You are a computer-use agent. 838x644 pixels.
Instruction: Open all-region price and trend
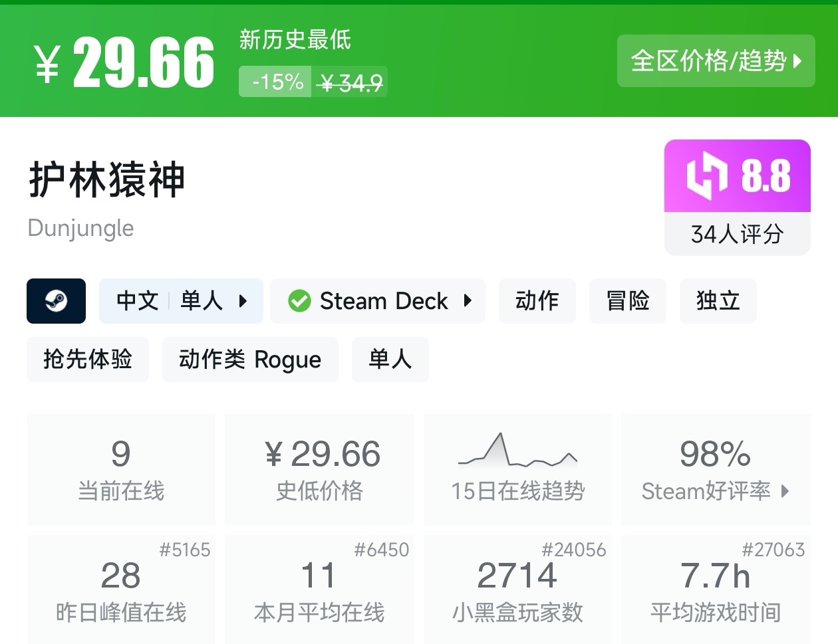click(x=716, y=61)
